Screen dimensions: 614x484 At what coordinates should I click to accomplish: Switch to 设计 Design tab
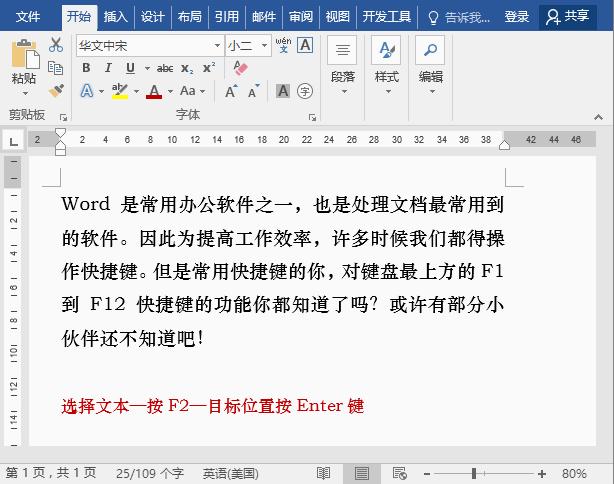click(153, 16)
